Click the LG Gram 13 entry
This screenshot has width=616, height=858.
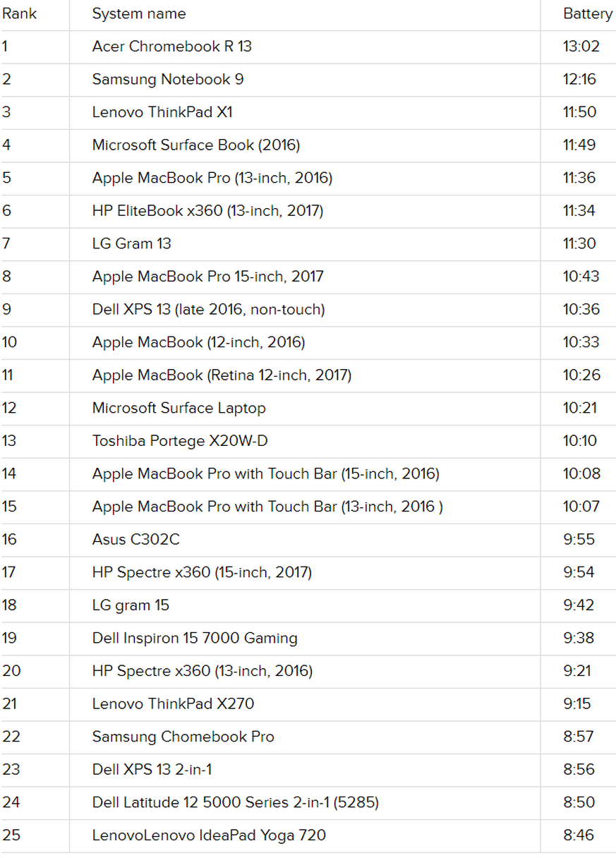pyautogui.click(x=131, y=243)
